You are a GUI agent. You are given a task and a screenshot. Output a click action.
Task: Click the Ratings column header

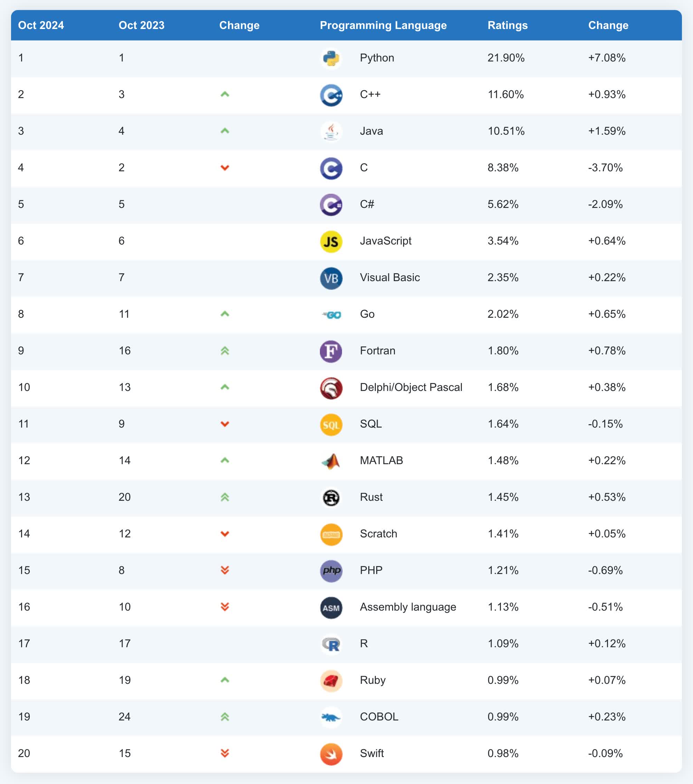507,25
